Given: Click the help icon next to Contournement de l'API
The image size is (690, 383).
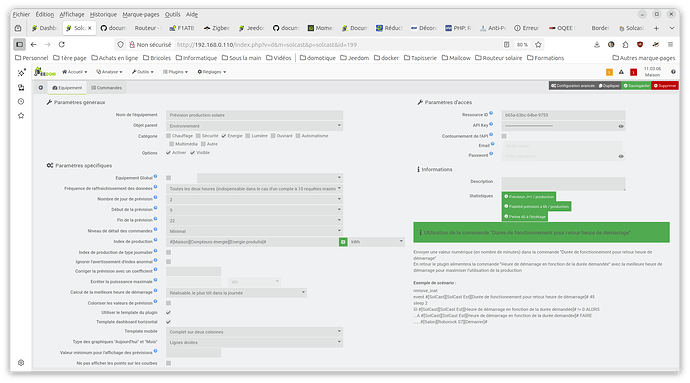Looking at the screenshot, I should click(491, 134).
